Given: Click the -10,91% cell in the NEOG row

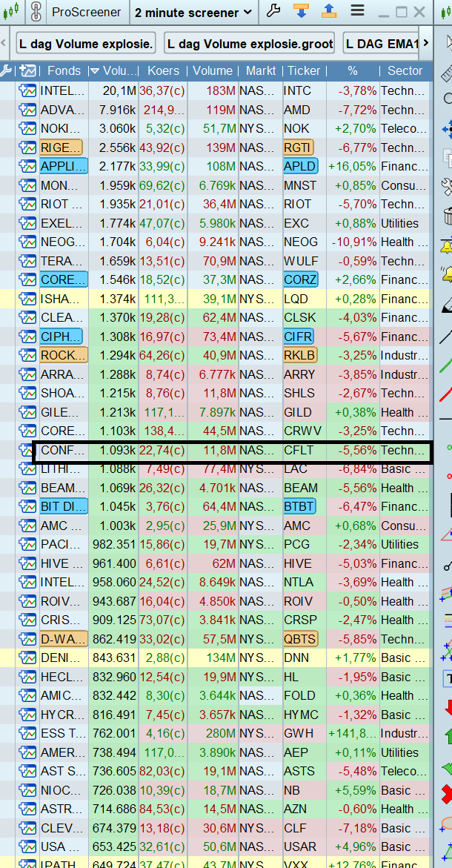Looking at the screenshot, I should (x=353, y=242).
